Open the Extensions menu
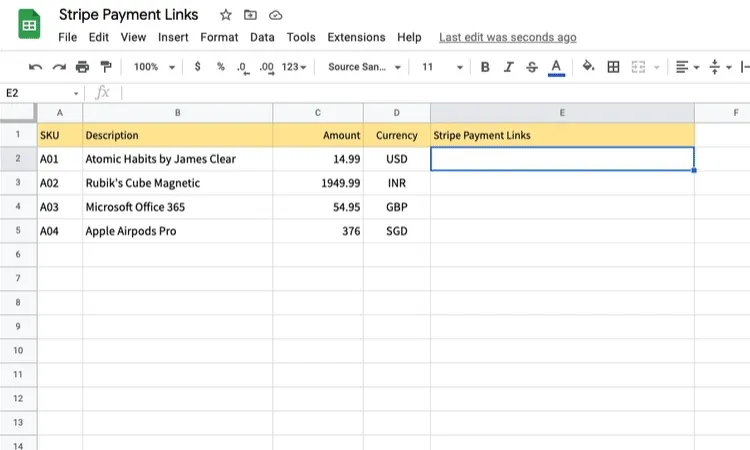 point(356,37)
